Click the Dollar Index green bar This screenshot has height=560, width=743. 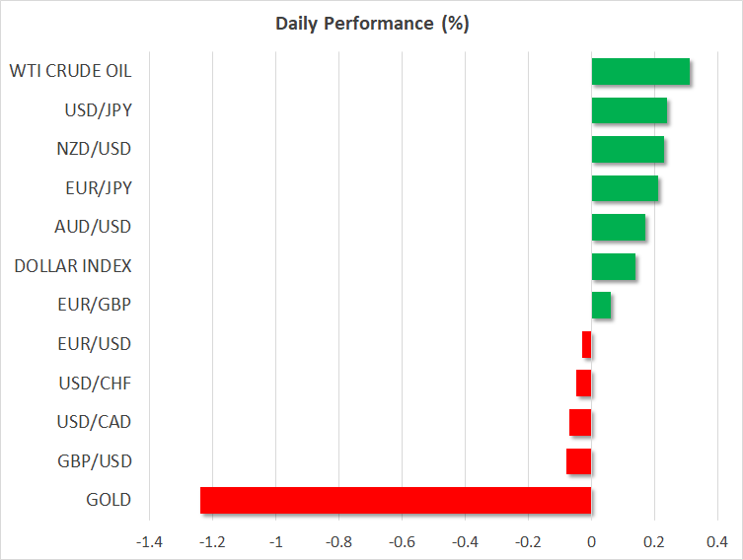click(x=613, y=266)
